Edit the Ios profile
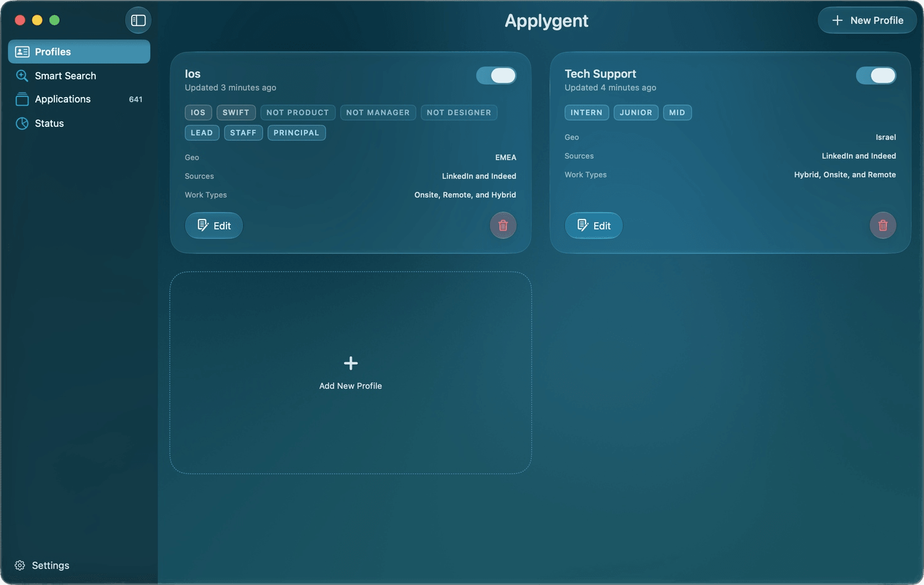Viewport: 924px width, 585px height. (214, 225)
